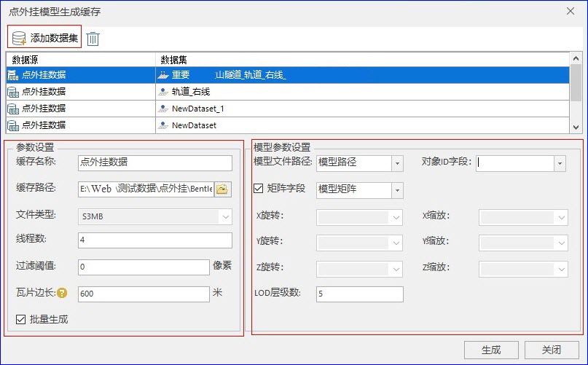This screenshot has width=588, height=365.
Task: Click datasource icon in NewDataset row
Action: click(x=13, y=125)
